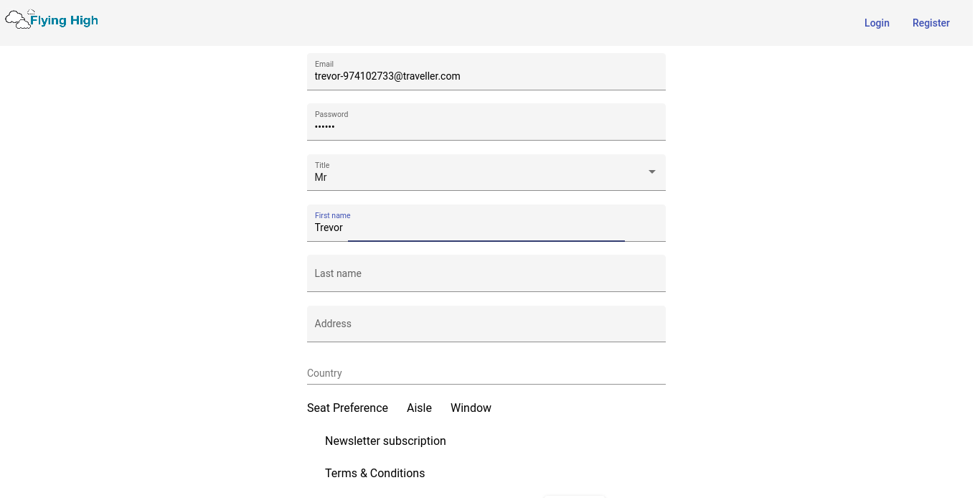
Task: Click the Title dropdown arrow
Action: tap(651, 172)
